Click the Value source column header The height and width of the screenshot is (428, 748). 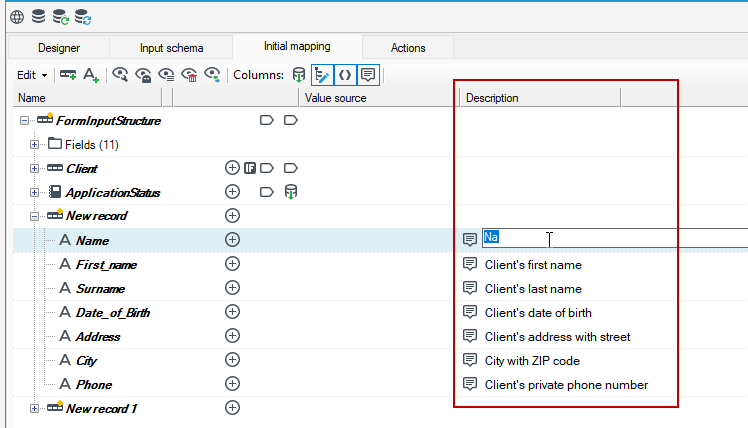pyautogui.click(x=377, y=98)
